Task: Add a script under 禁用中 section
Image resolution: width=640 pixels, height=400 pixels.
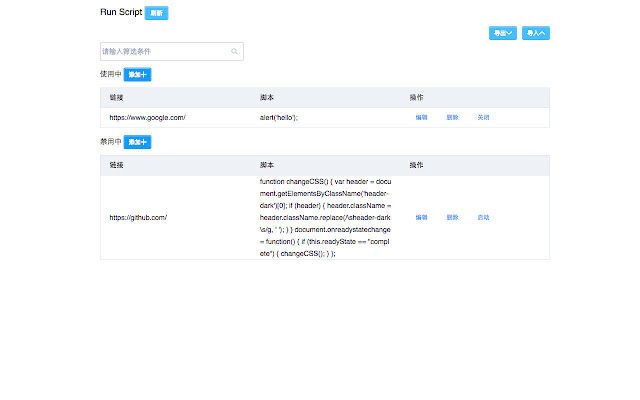Action: [x=138, y=142]
